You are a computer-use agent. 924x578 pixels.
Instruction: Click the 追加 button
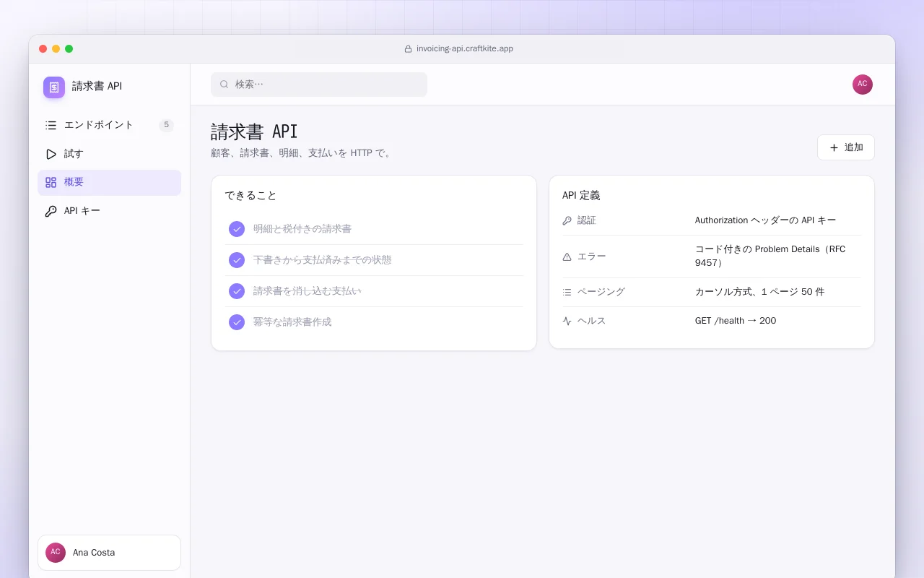[846, 147]
